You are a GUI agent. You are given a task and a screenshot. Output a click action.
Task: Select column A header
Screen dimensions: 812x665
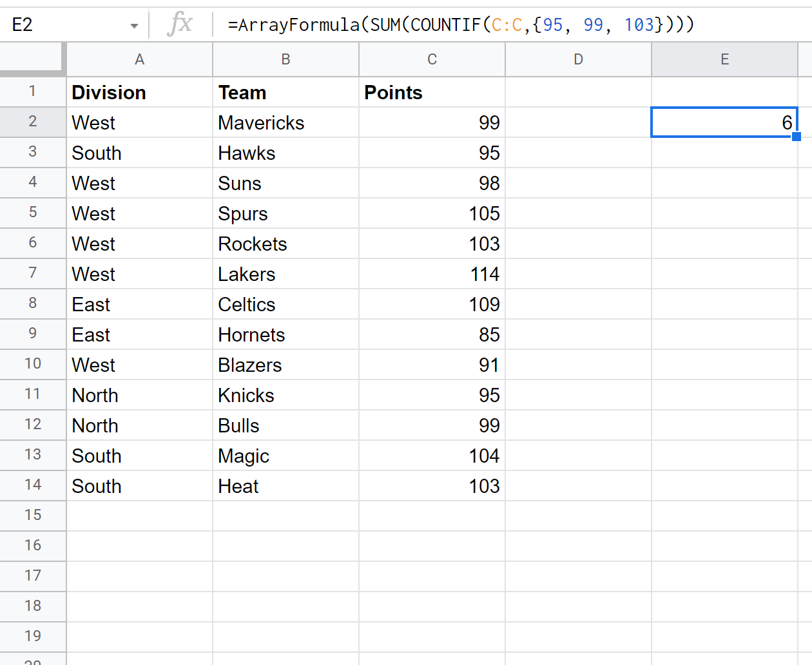pos(139,60)
